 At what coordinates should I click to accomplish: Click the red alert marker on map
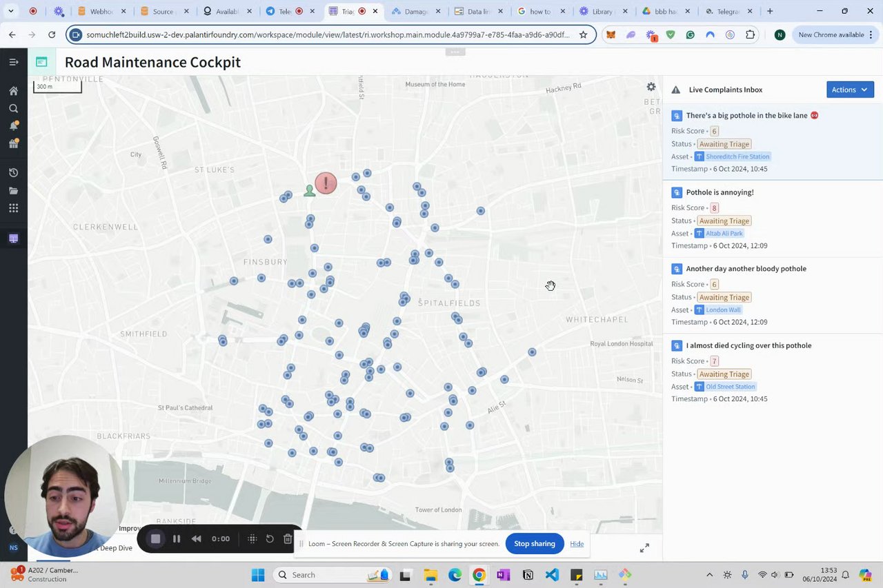point(326,183)
